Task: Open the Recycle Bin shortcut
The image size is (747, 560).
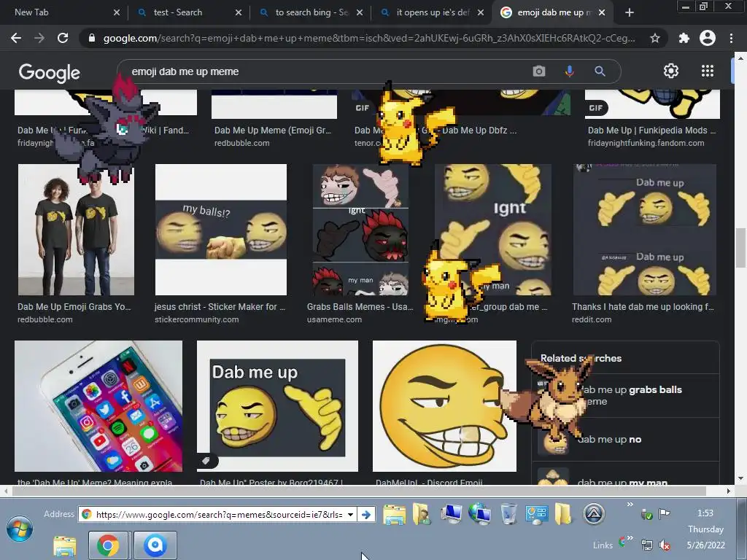Action: pyautogui.click(x=508, y=514)
